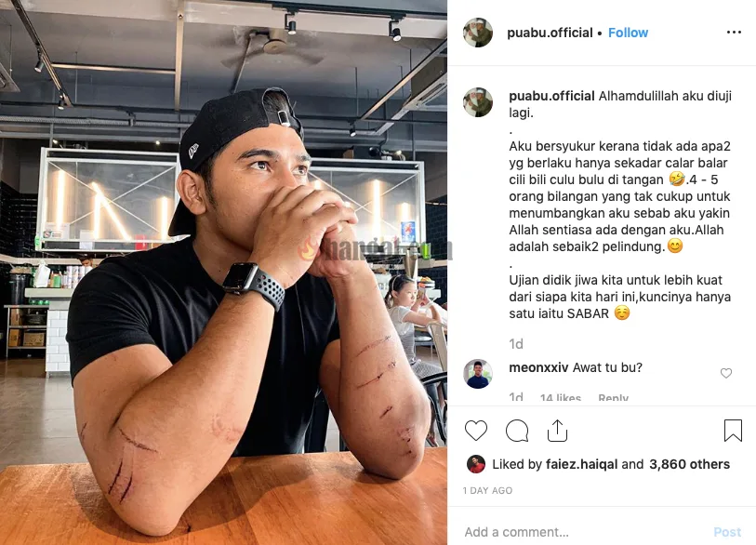Click the Post comment button
The height and width of the screenshot is (545, 756).
pos(727,532)
